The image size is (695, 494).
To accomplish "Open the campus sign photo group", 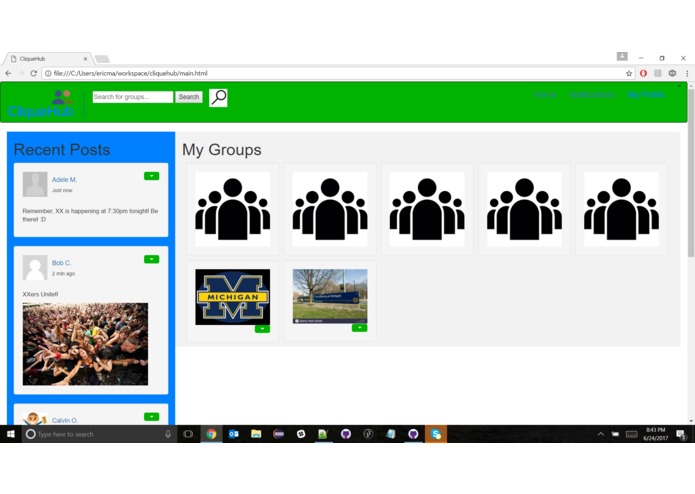I will tap(330, 296).
